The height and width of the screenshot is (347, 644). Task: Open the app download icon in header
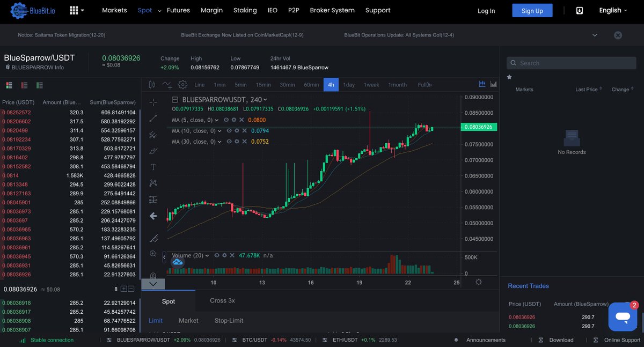pos(580,11)
